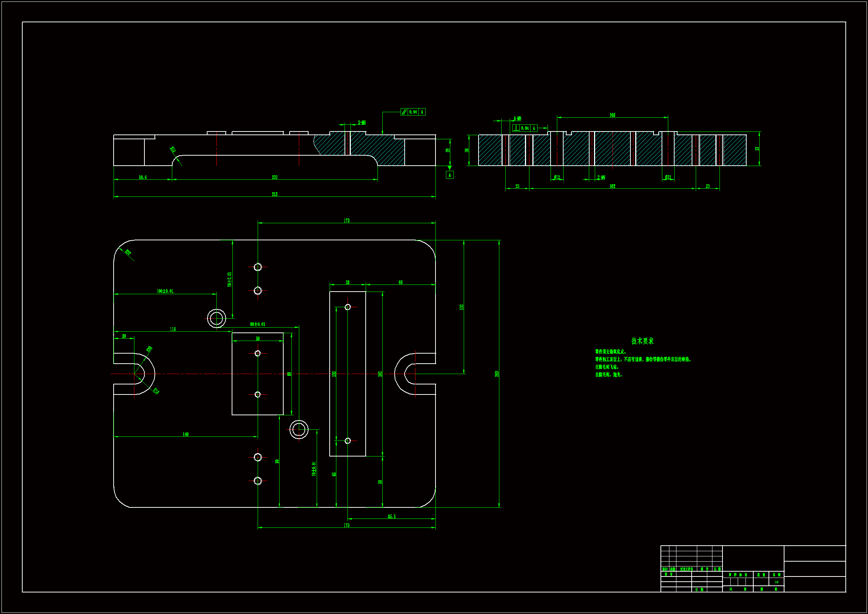
Task: Select the 56.6 dimension under front view
Action: [x=143, y=177]
